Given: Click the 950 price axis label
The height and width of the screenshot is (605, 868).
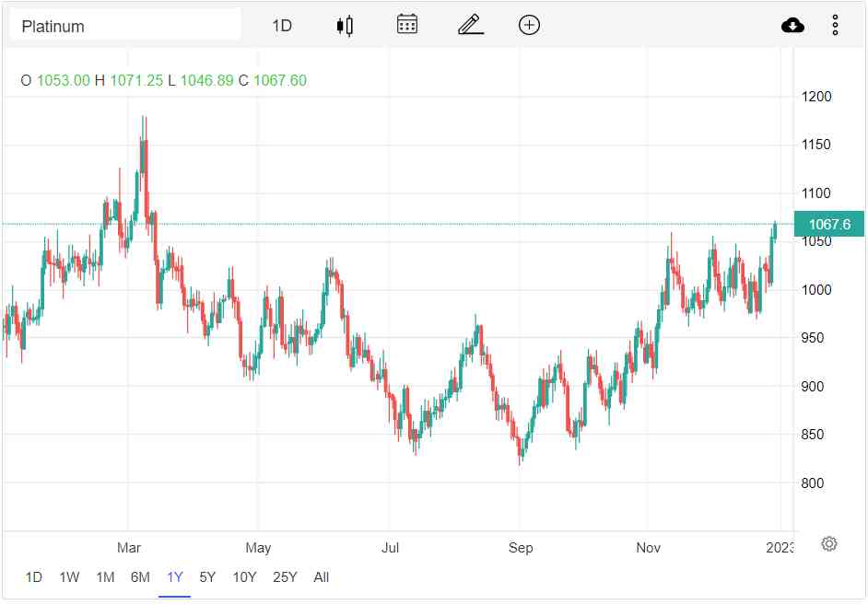Looking at the screenshot, I should coord(812,338).
